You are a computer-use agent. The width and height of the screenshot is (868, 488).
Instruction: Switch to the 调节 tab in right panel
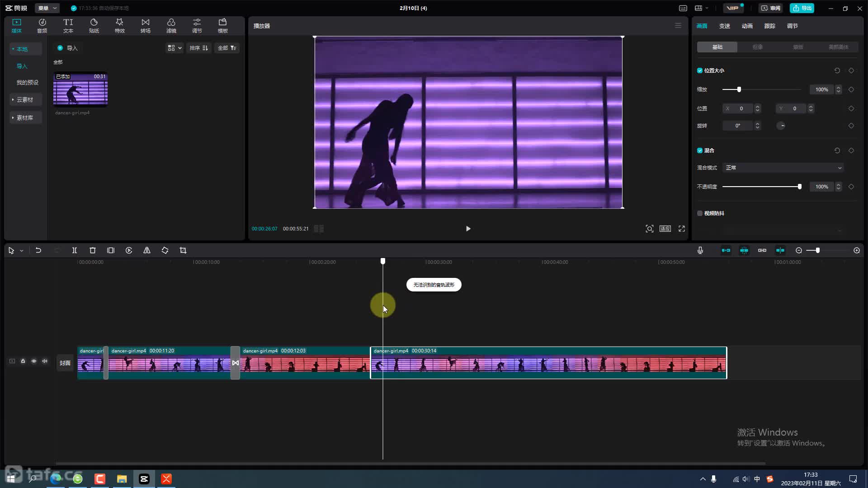tap(793, 26)
